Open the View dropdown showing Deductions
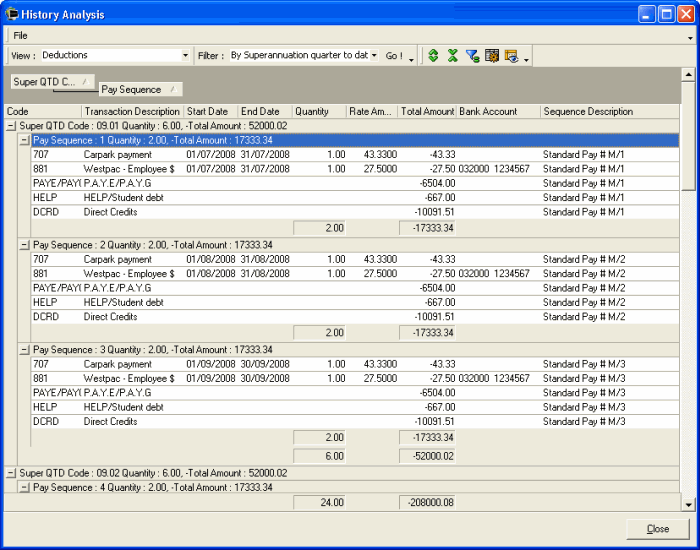This screenshot has width=700, height=550. pyautogui.click(x=185, y=56)
